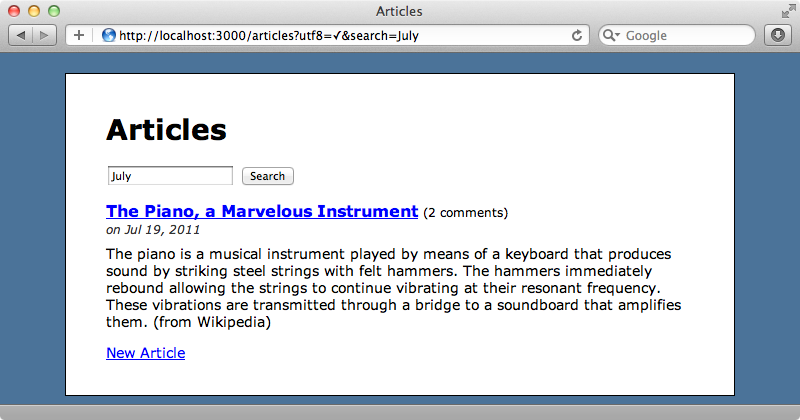
Task: Follow the New Article link
Action: click(145, 353)
